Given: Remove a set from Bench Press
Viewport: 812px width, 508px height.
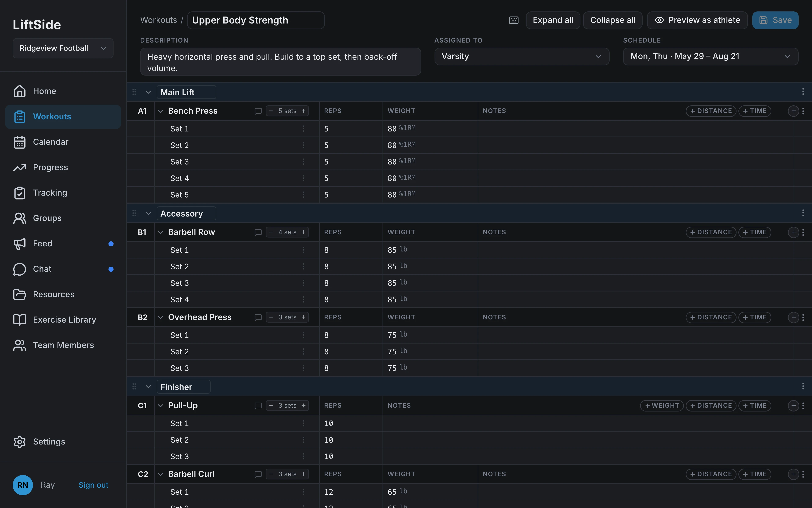Looking at the screenshot, I should click(x=271, y=111).
